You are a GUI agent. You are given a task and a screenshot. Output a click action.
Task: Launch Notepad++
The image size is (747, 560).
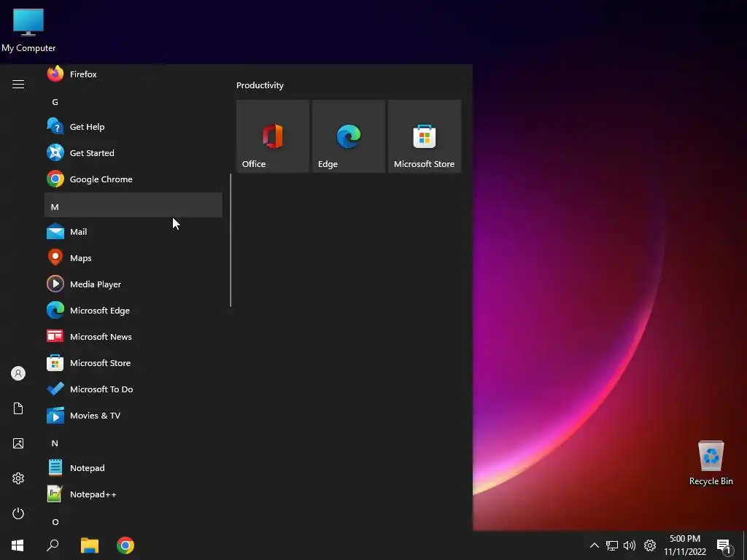[133, 494]
